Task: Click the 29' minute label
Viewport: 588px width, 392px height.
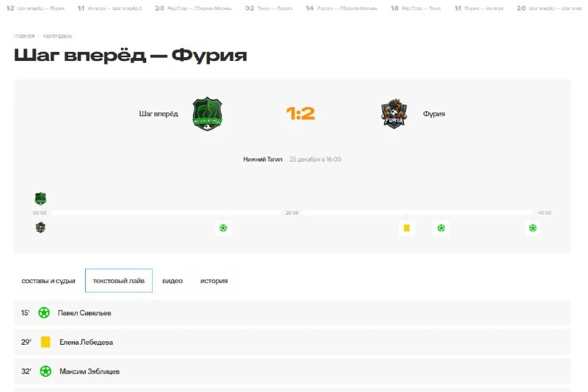Action: [x=26, y=342]
